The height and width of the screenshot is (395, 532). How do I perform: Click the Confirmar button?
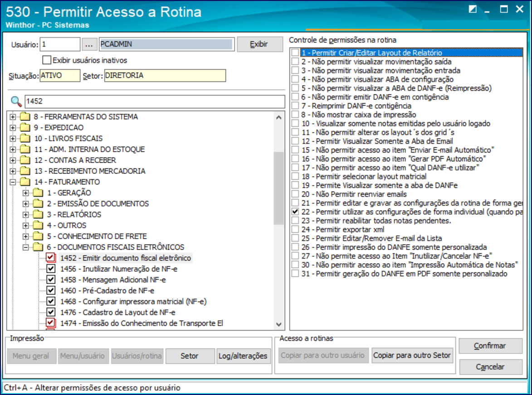click(490, 346)
